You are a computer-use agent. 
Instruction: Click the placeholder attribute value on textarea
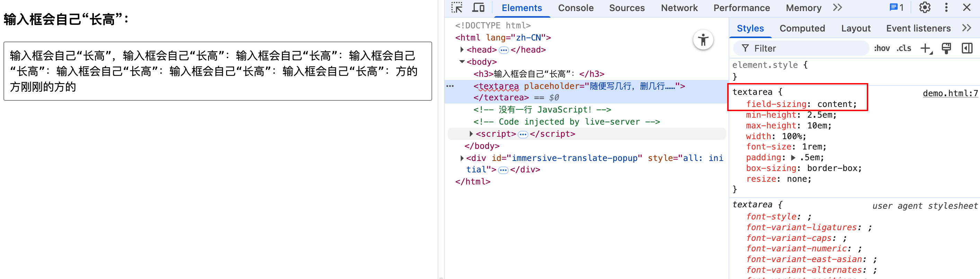click(x=632, y=86)
